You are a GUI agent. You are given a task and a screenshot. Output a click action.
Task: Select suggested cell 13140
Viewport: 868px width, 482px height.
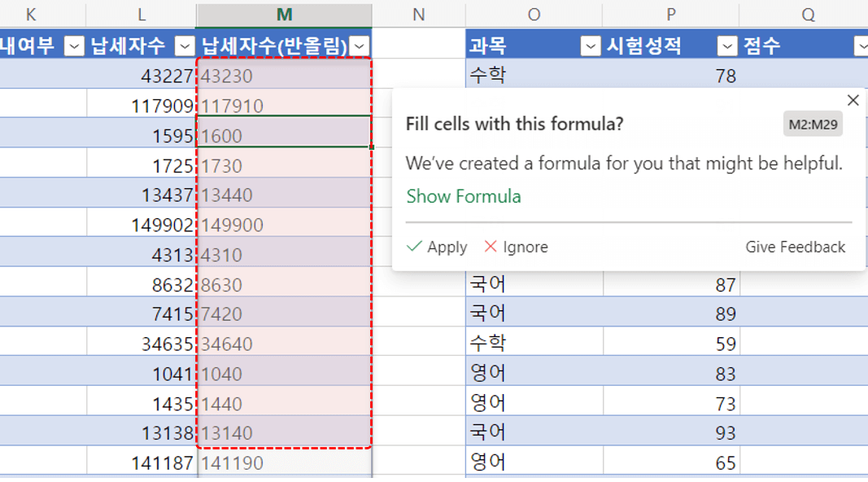284,431
